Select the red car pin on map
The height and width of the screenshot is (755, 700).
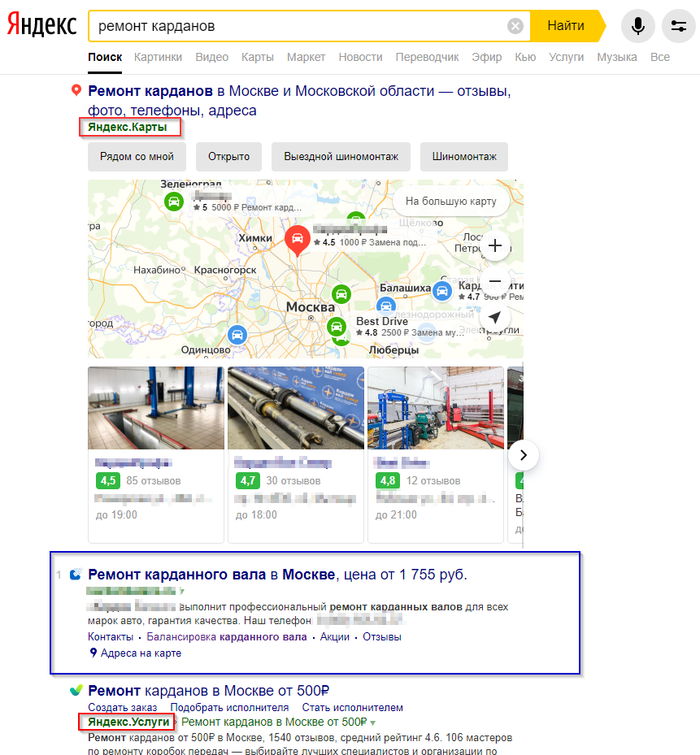point(298,240)
